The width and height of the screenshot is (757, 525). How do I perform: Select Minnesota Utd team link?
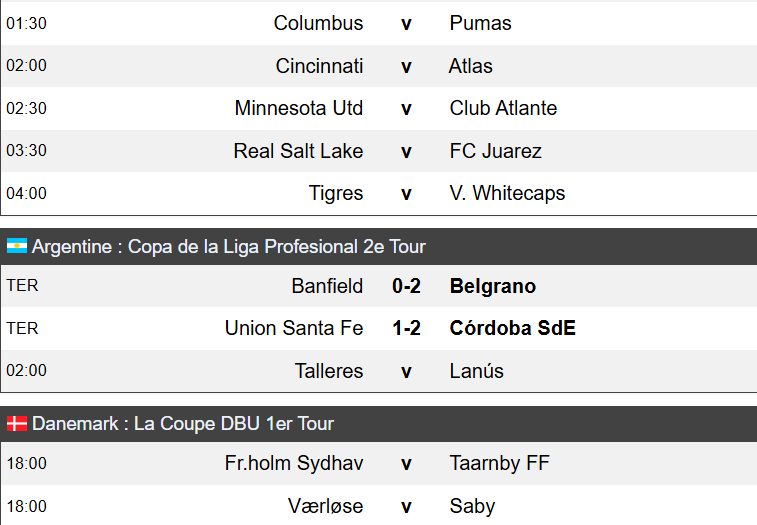pyautogui.click(x=299, y=108)
